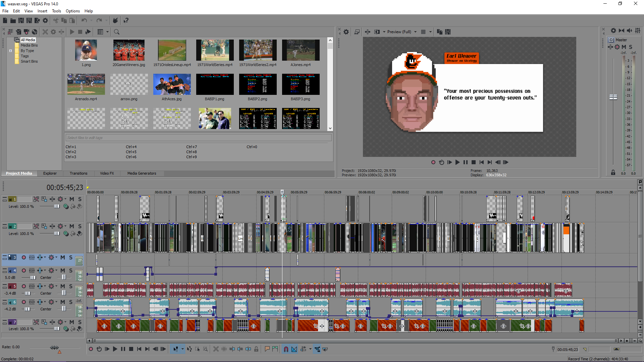The image size is (644, 362).
Task: Switch to the Media Generators tab
Action: tap(142, 173)
